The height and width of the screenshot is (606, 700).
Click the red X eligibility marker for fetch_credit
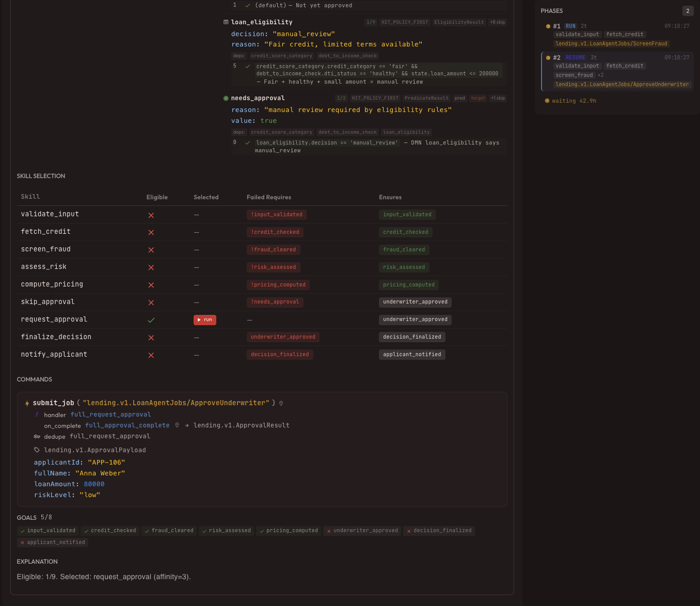151,232
